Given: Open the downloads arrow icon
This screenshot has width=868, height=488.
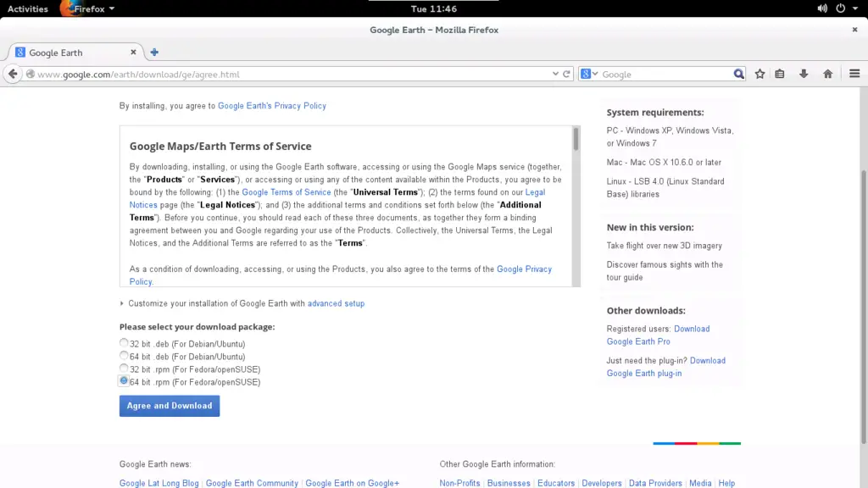Looking at the screenshot, I should tap(804, 74).
